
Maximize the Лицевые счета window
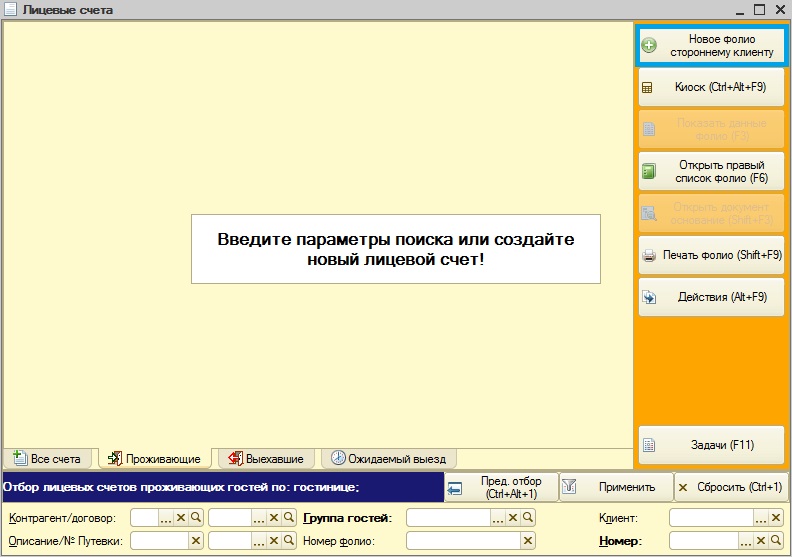click(759, 9)
